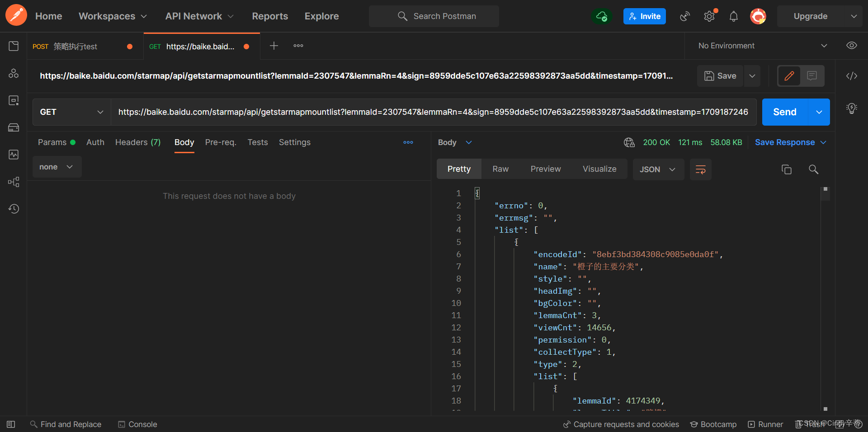Screen dimensions: 868x432
Task: Open the notifications bell icon
Action: 734,16
